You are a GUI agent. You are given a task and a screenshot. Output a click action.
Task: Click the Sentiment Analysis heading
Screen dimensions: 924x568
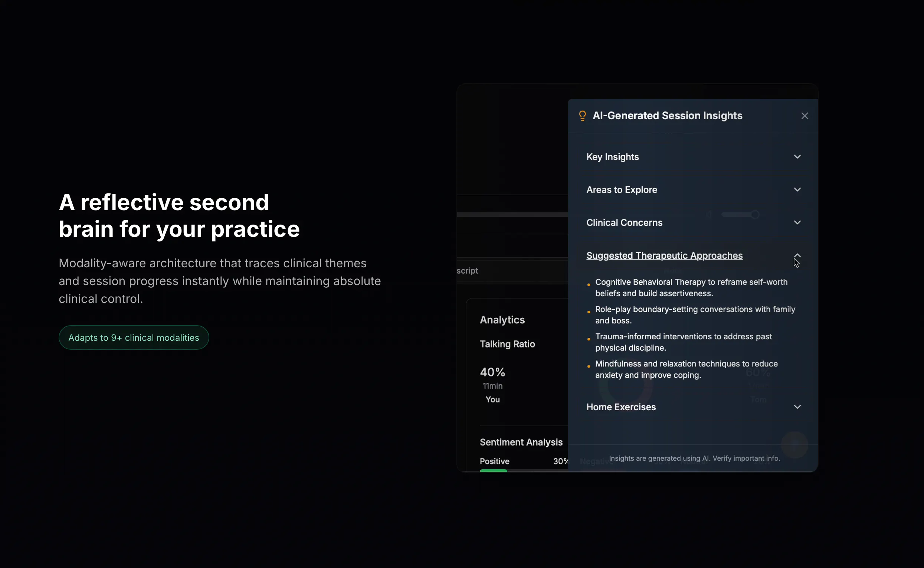(x=521, y=442)
